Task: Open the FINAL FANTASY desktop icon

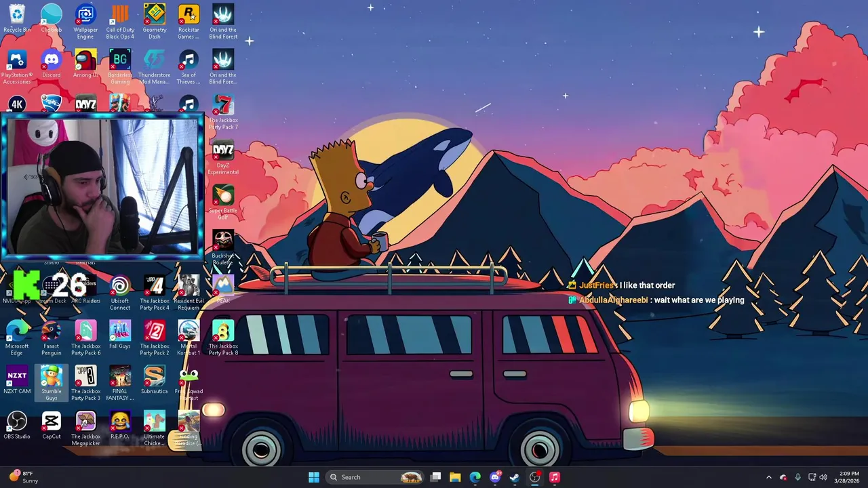Action: [x=120, y=384]
